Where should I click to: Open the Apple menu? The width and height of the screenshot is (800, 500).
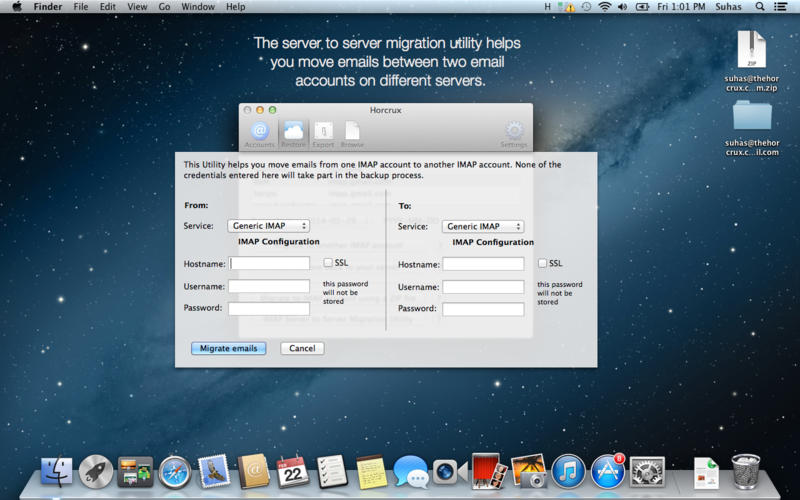(17, 7)
